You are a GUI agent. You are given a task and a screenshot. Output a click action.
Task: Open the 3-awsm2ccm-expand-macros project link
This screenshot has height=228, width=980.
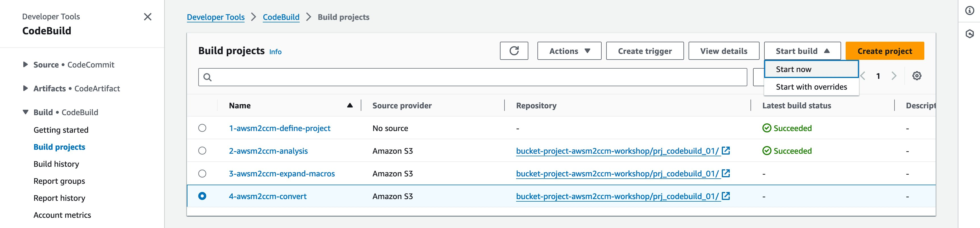282,174
